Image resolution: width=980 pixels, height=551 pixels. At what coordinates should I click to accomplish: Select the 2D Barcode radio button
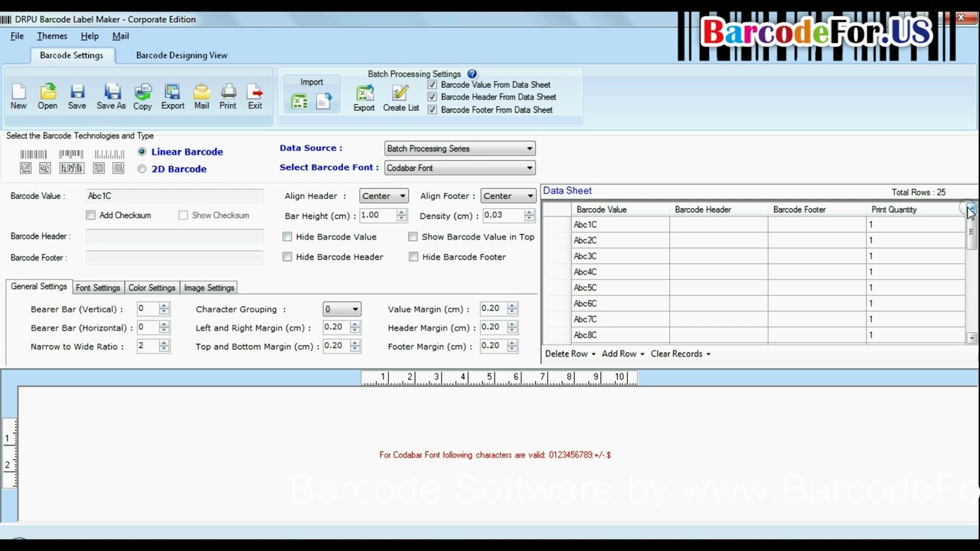142,169
